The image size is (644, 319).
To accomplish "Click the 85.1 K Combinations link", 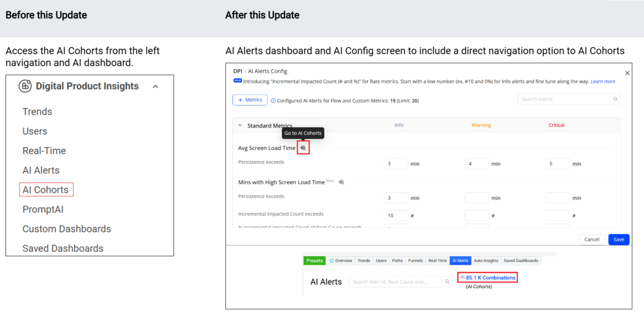I will 490,278.
